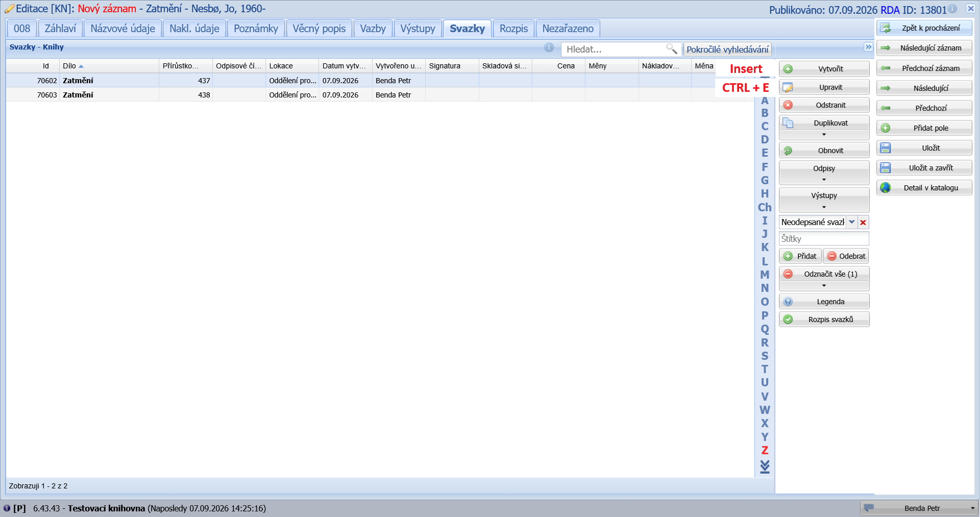Click the magnifier icon in search field
The image size is (980, 517).
tap(672, 49)
